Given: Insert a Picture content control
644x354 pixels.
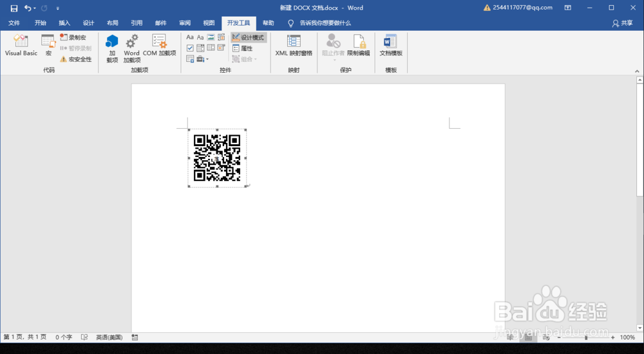Looking at the screenshot, I should coord(211,37).
